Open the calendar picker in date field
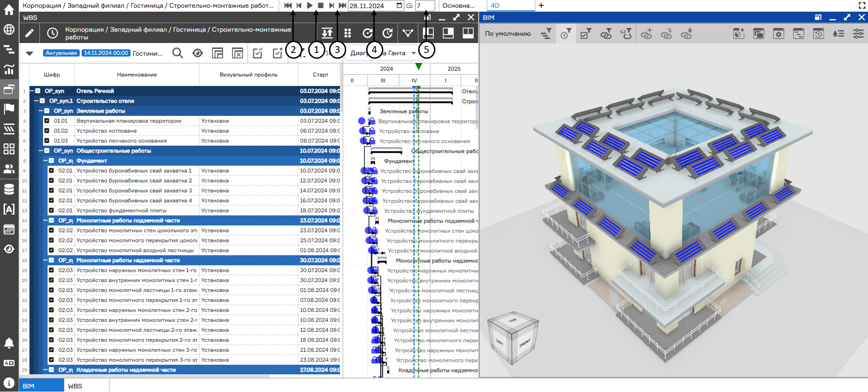 (x=399, y=5)
